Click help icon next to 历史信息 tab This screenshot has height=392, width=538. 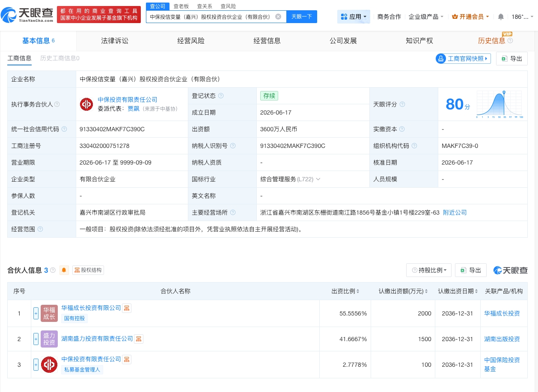click(x=510, y=41)
